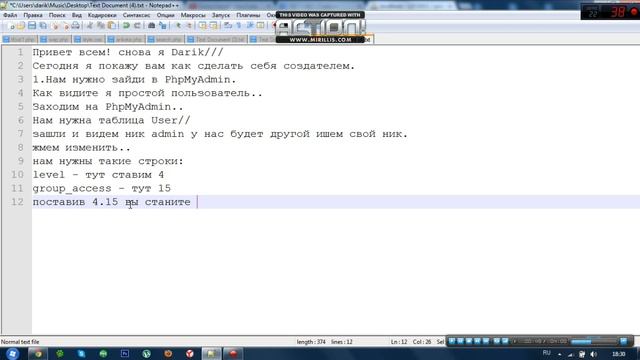Open the Плагины menu
Image resolution: width=640 pixels, height=360 pixels.
248,15
